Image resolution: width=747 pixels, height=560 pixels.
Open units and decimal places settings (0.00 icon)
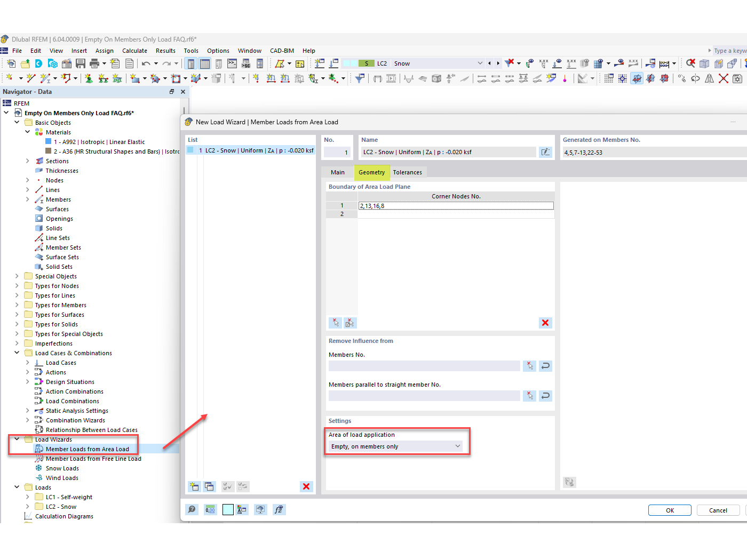210,509
